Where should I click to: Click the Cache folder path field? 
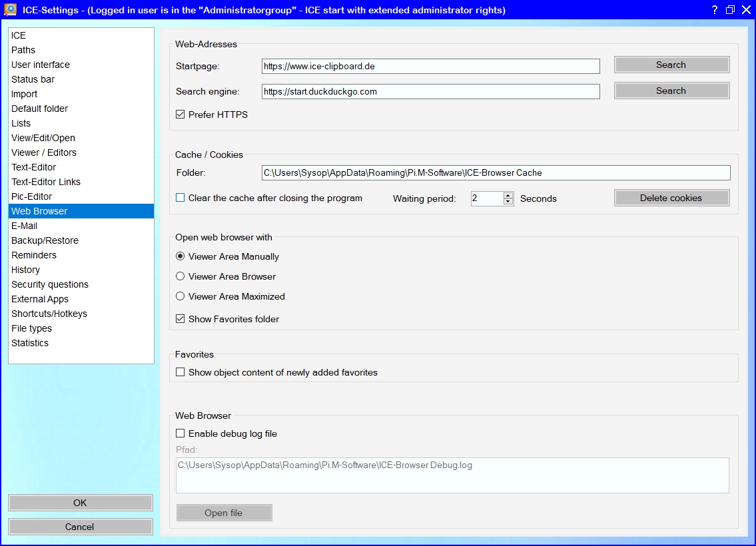coord(496,172)
